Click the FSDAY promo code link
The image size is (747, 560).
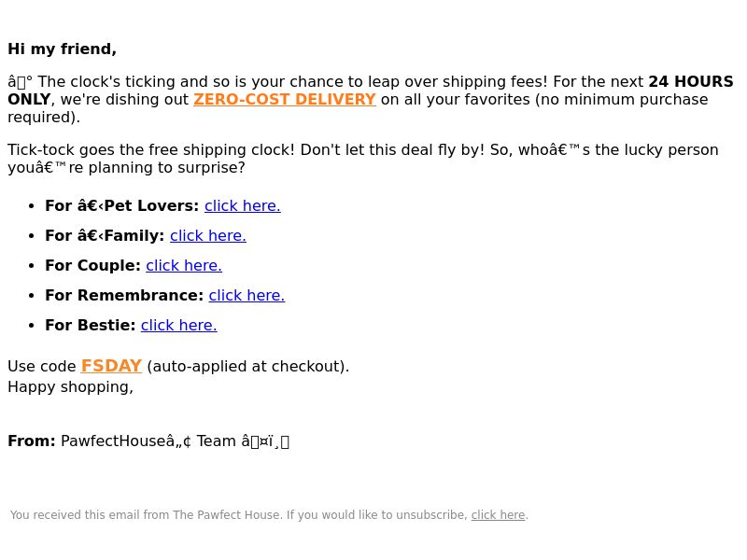[111, 366]
